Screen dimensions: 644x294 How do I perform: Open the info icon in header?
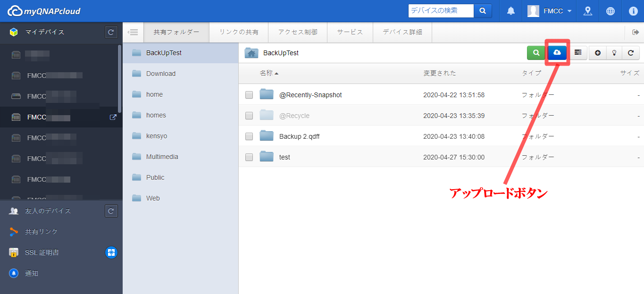633,11
